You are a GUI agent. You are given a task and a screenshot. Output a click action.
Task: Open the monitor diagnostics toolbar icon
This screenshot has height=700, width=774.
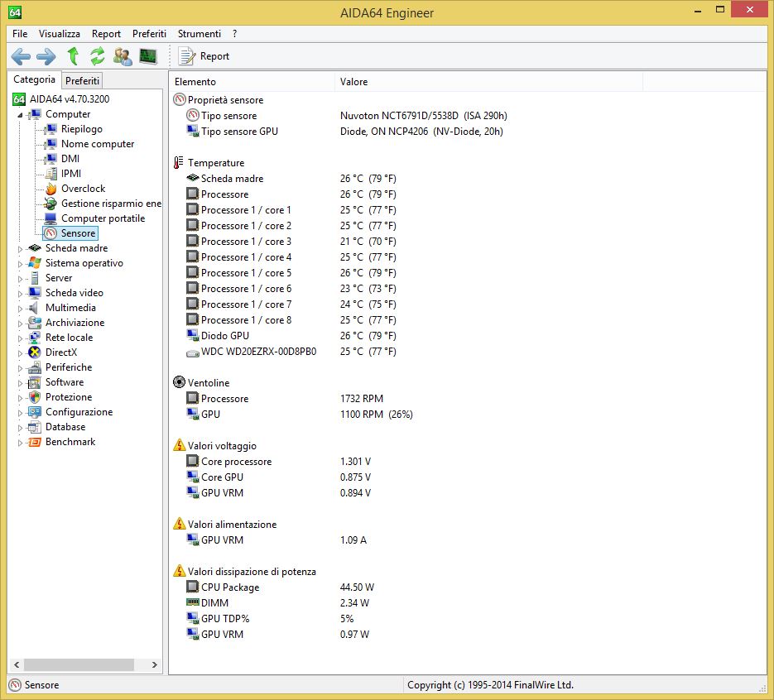148,56
